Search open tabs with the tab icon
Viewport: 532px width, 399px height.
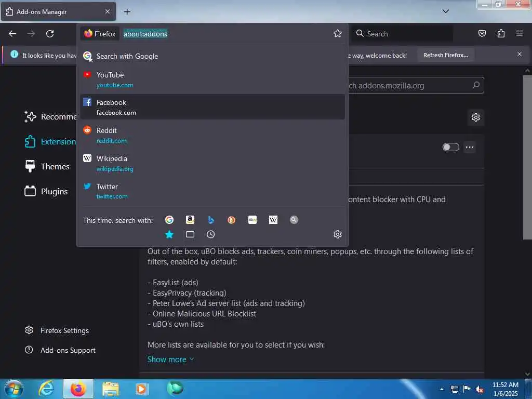pos(190,234)
